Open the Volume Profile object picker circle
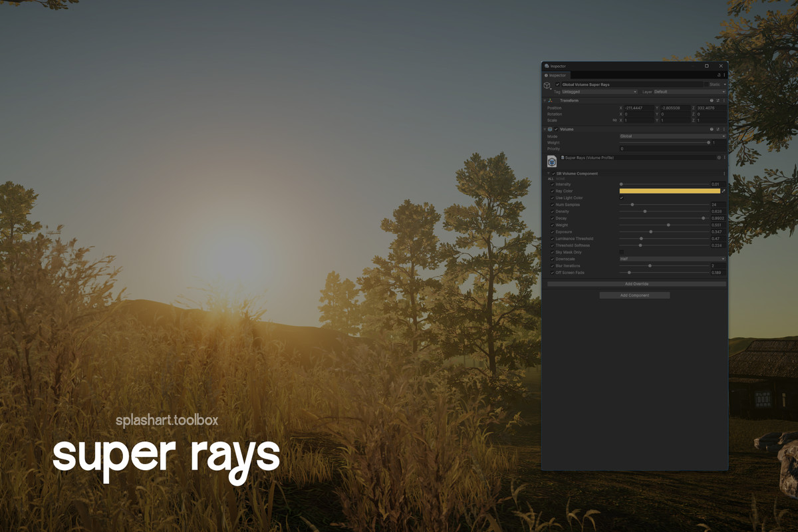The width and height of the screenshot is (798, 532). pyautogui.click(x=719, y=158)
